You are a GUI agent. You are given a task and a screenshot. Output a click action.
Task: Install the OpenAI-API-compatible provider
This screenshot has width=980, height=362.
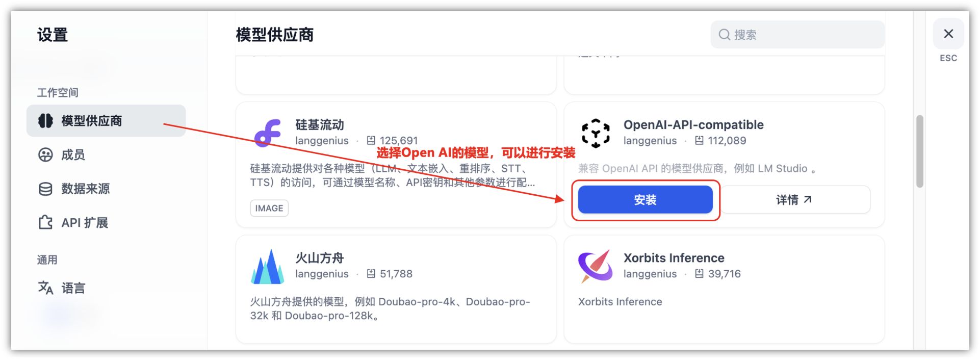click(645, 200)
